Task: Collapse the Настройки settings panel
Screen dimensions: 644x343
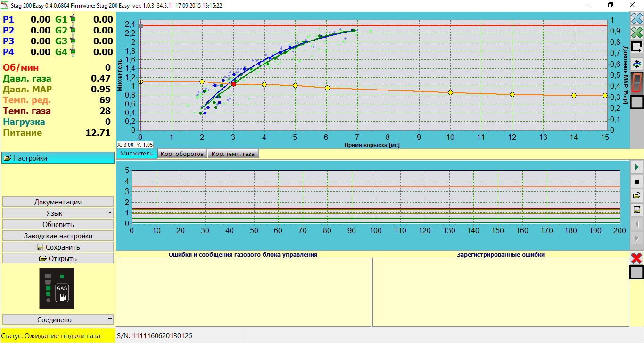Action: pos(58,158)
